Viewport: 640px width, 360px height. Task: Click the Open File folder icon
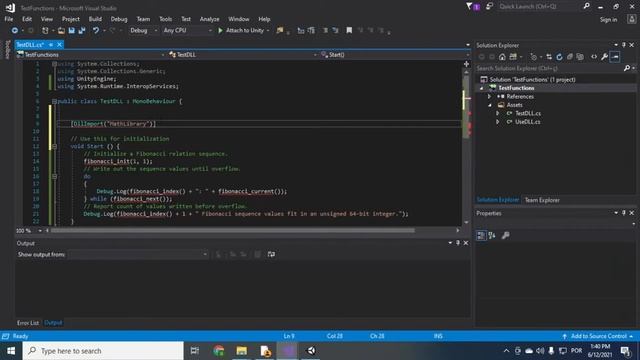coord(61,31)
